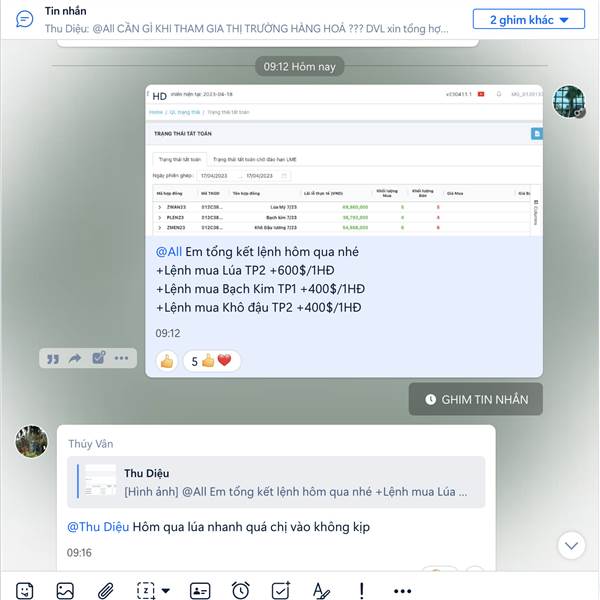600x600 pixels.
Task: Open the sticker emoji picker
Action: point(25,590)
